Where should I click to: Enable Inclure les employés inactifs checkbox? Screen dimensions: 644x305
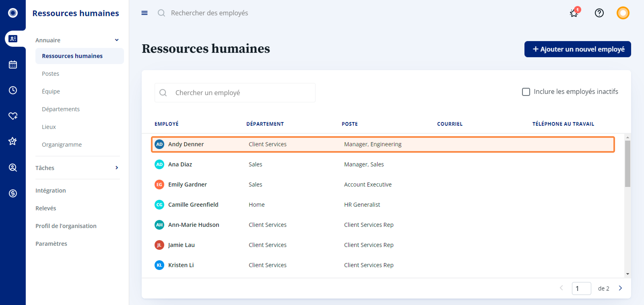pyautogui.click(x=526, y=92)
